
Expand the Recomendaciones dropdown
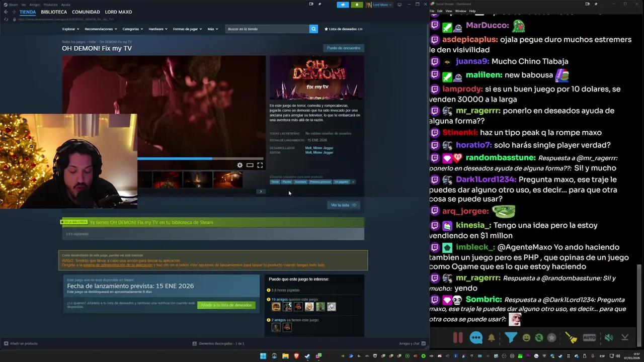[101, 29]
